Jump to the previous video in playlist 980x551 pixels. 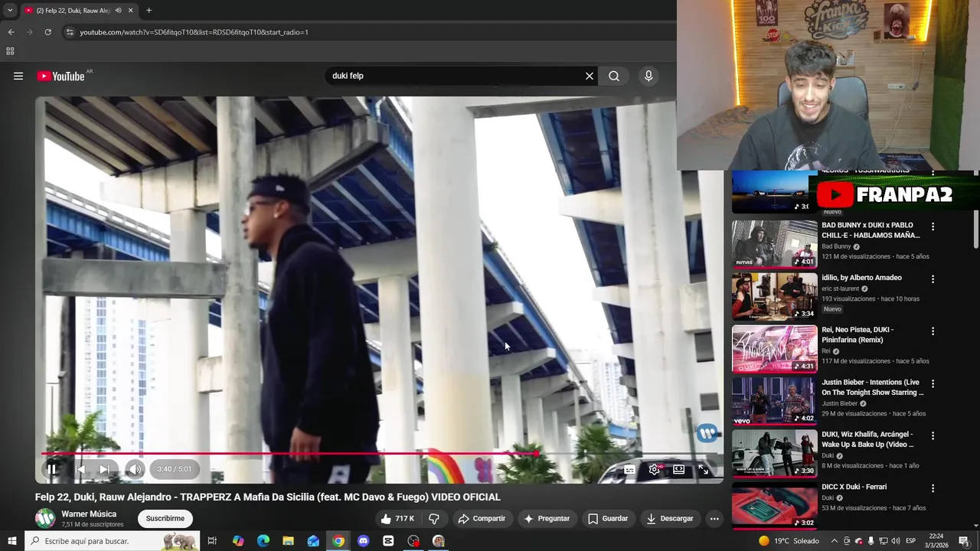pos(80,469)
